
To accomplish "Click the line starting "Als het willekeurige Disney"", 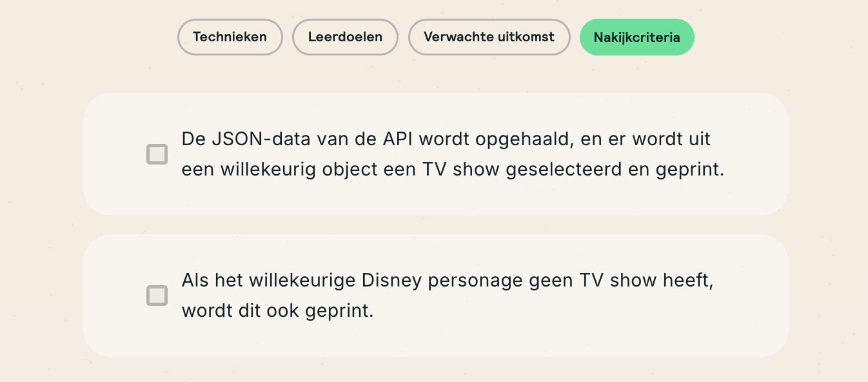I will 448,280.
